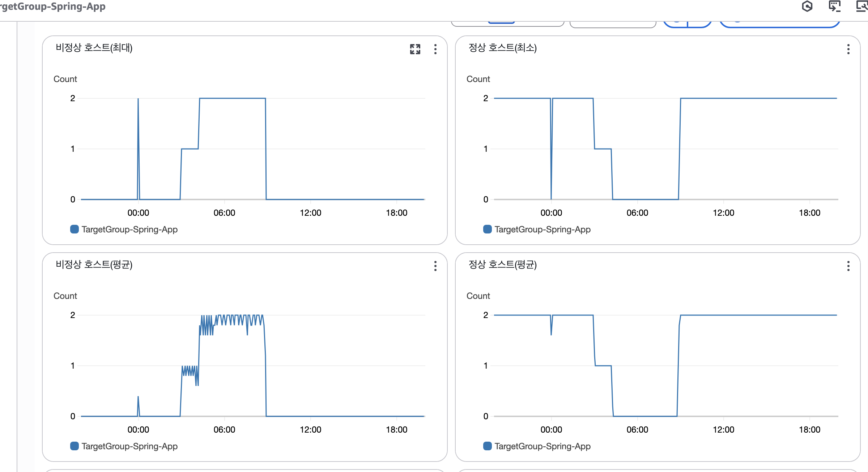Viewport: 868px width, 472px height.
Task: Open options menu for 정상 호스트(최소) widget
Action: [x=848, y=49]
